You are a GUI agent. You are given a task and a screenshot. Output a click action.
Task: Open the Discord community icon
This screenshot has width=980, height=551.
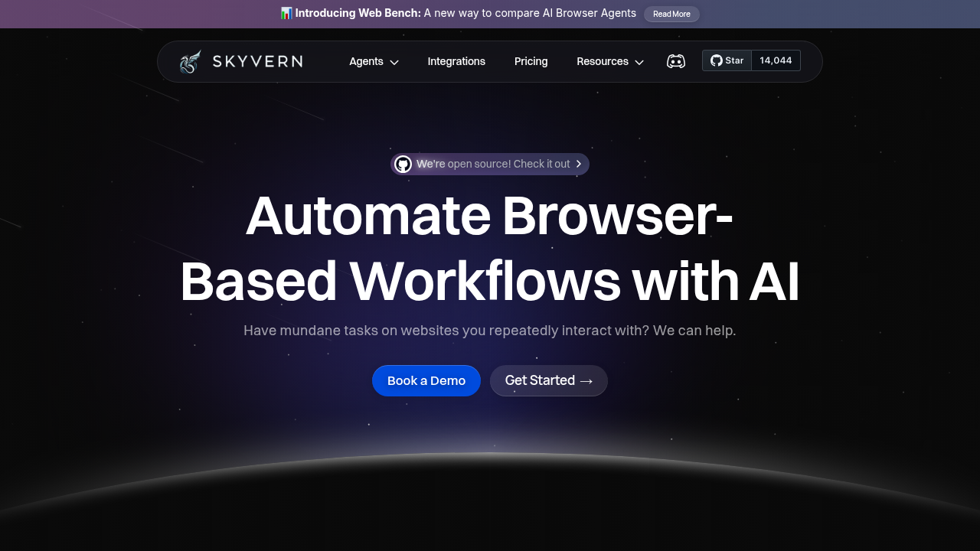click(675, 61)
